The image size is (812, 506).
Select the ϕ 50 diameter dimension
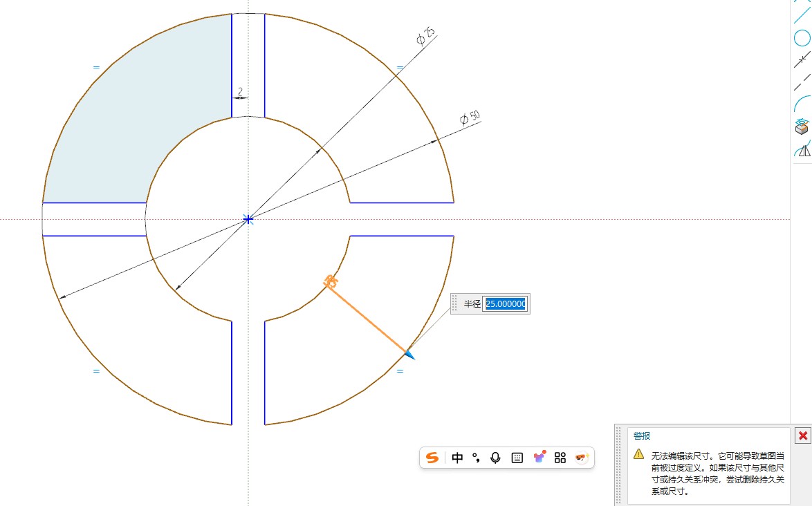tap(470, 118)
